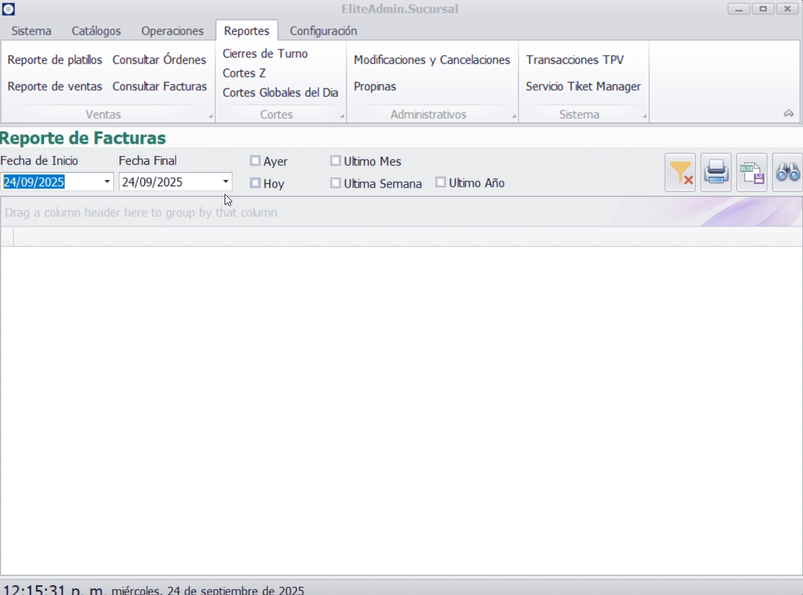Tick the Ultimo Año checkbox
Image resolution: width=803 pixels, height=595 pixels.
point(441,182)
